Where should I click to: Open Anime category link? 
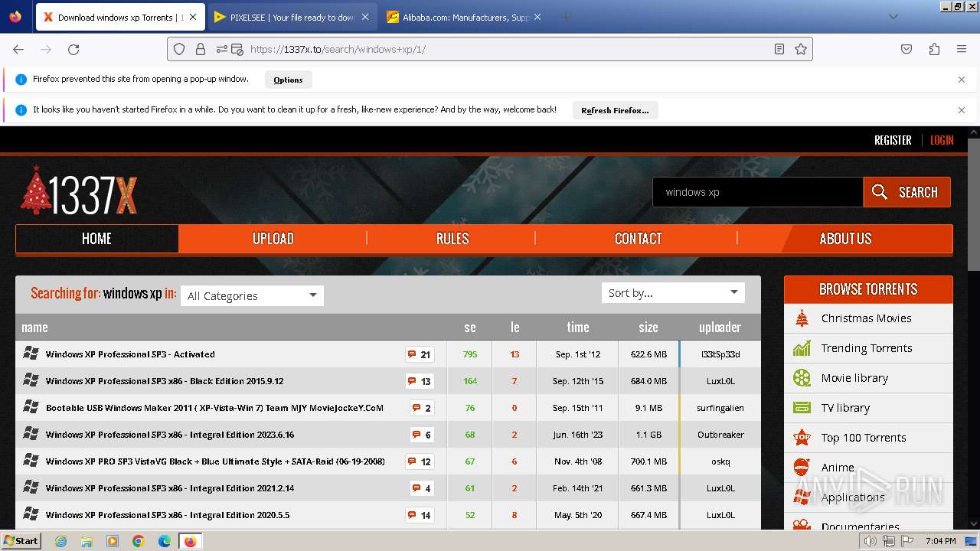pos(838,468)
